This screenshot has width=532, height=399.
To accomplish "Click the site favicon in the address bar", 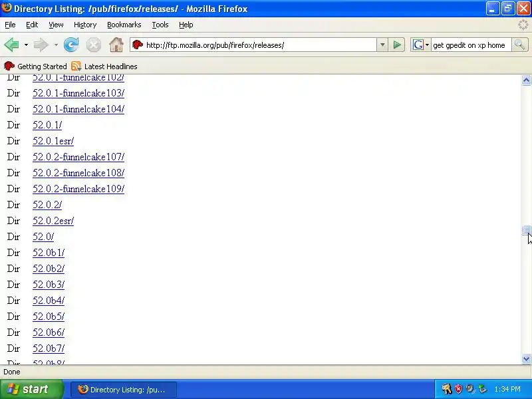I will point(138,45).
